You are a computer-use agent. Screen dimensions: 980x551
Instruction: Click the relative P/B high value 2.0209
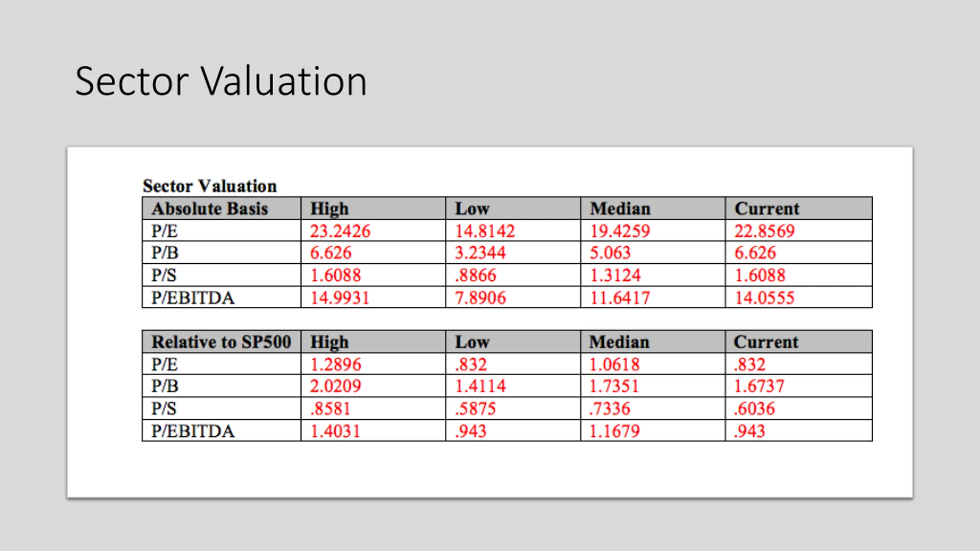(335, 386)
